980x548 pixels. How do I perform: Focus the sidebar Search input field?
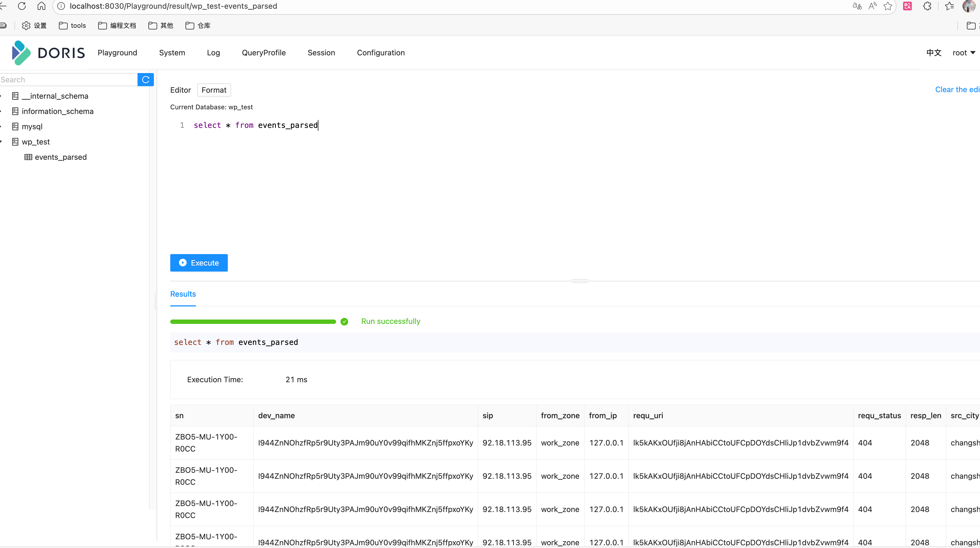(x=68, y=80)
